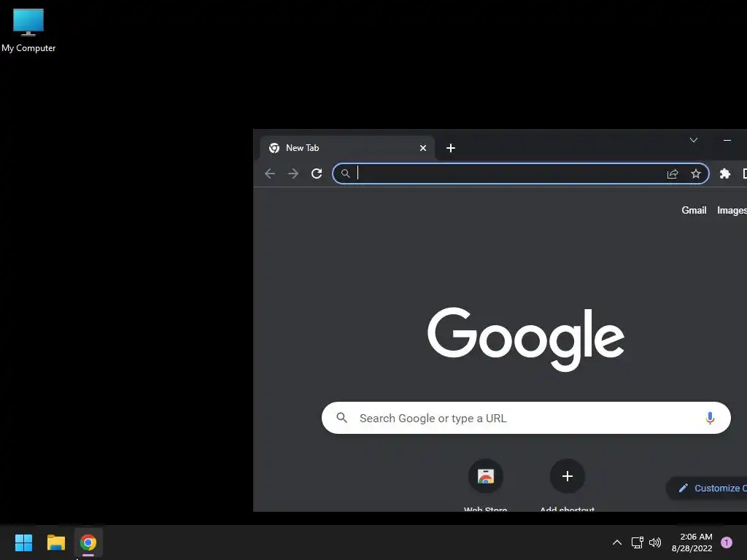The height and width of the screenshot is (560, 747).
Task: Click the Add shortcut plus tile
Action: (567, 476)
